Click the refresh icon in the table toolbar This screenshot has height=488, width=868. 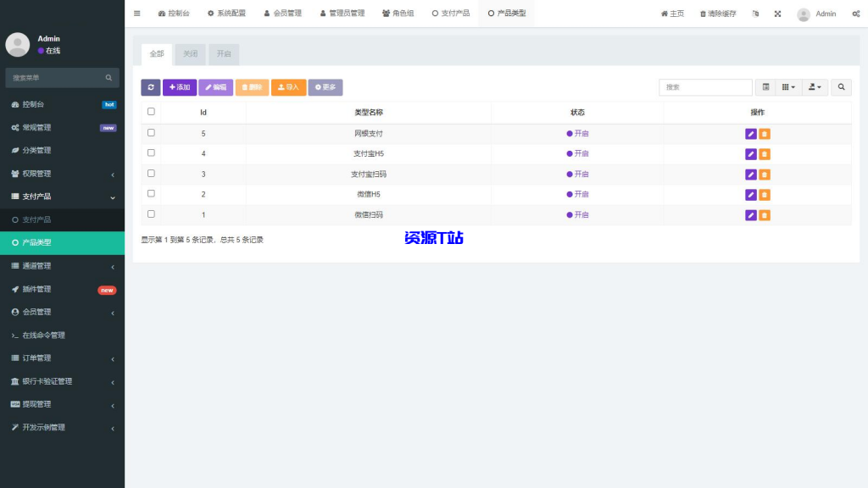(153, 87)
